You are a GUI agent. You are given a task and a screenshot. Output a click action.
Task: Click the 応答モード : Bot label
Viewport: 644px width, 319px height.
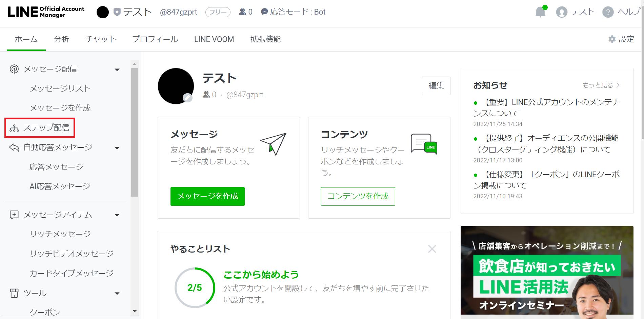tap(298, 12)
